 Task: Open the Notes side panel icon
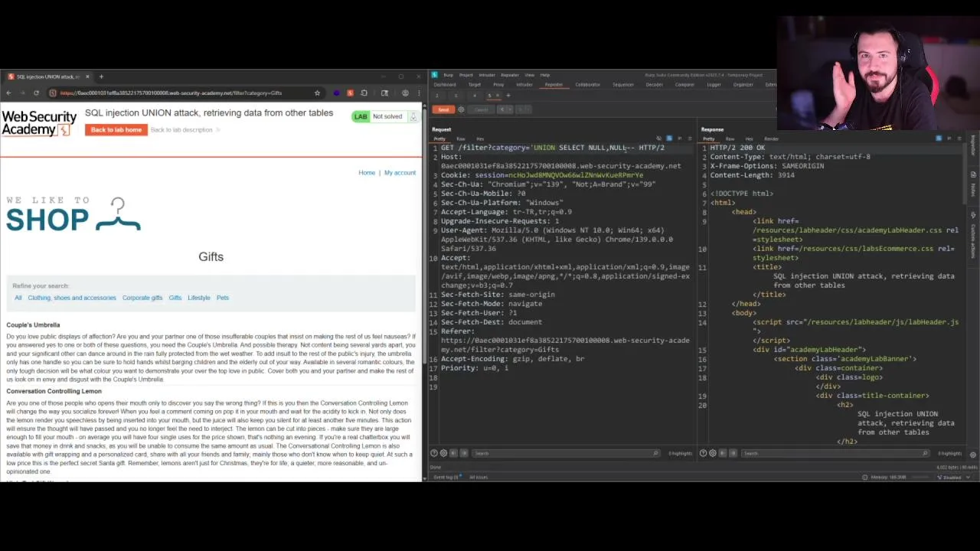[x=973, y=174]
